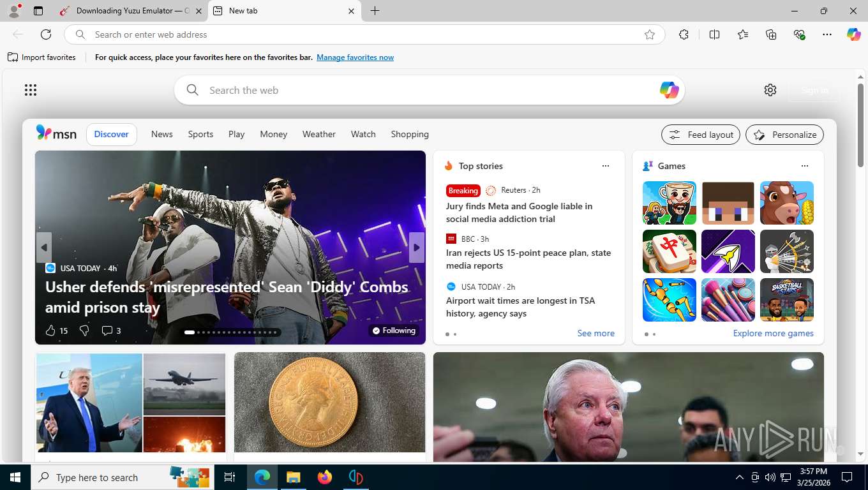
Task: Open the News tab
Action: (162, 134)
